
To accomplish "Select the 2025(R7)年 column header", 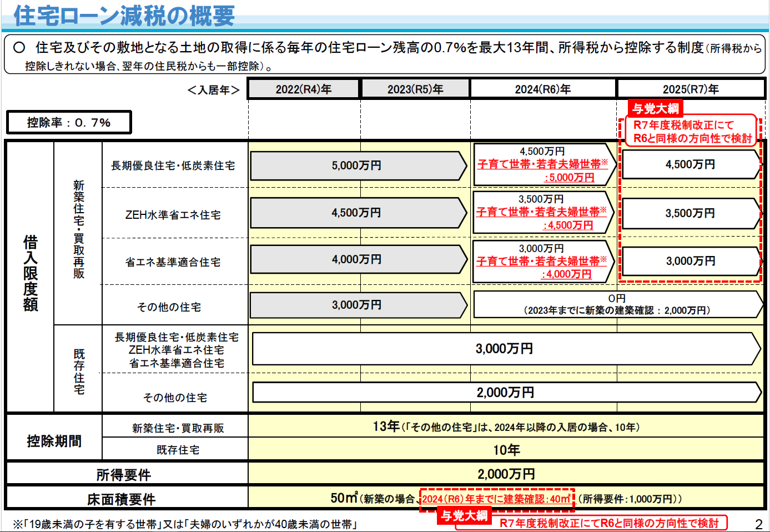I will point(691,89).
